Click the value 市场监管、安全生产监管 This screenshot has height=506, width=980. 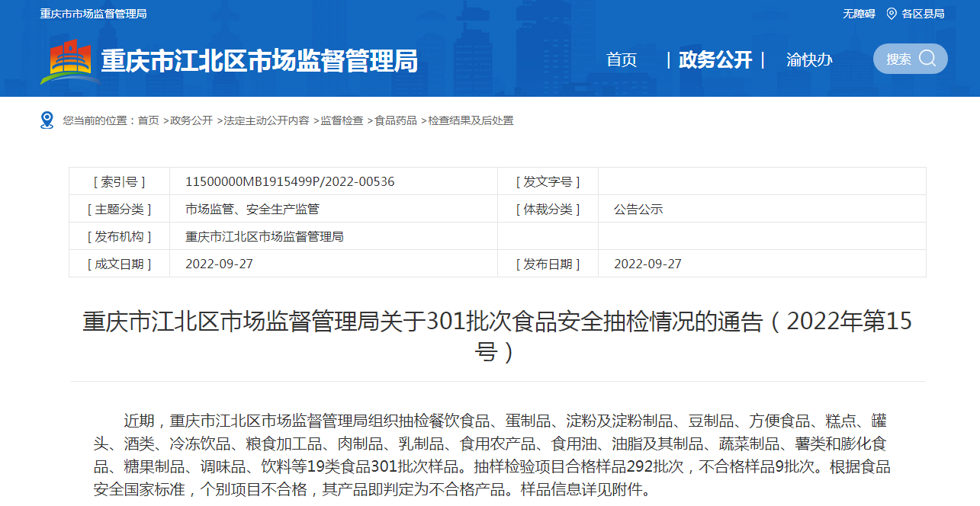(x=252, y=209)
